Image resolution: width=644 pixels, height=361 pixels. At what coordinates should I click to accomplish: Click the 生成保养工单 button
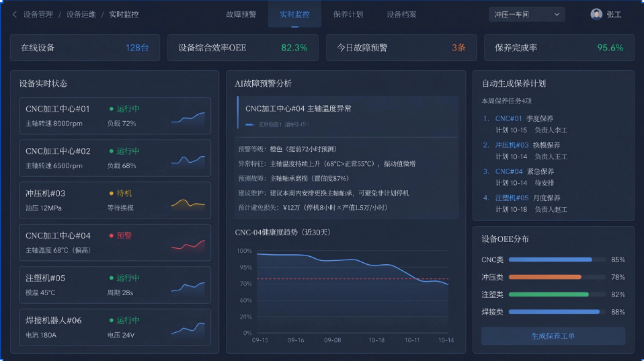(553, 336)
